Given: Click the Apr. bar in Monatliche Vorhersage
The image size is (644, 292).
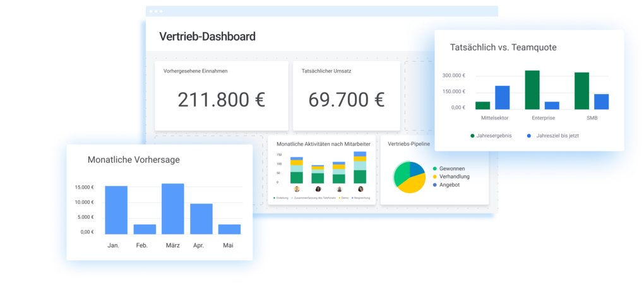Looking at the screenshot, I should 201,219.
